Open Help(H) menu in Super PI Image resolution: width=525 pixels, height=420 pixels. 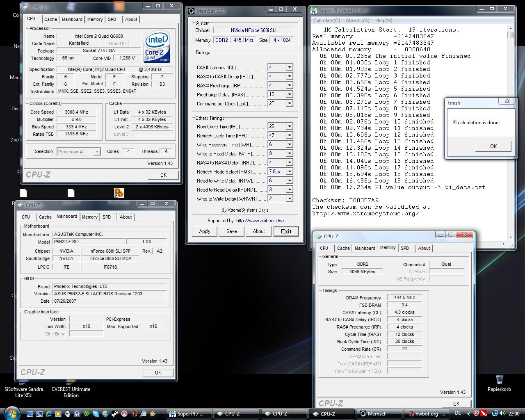tap(383, 21)
